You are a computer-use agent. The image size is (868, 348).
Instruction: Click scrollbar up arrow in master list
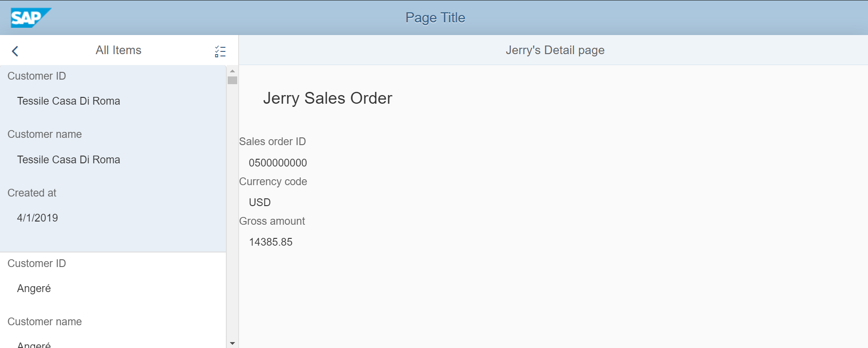(232, 71)
